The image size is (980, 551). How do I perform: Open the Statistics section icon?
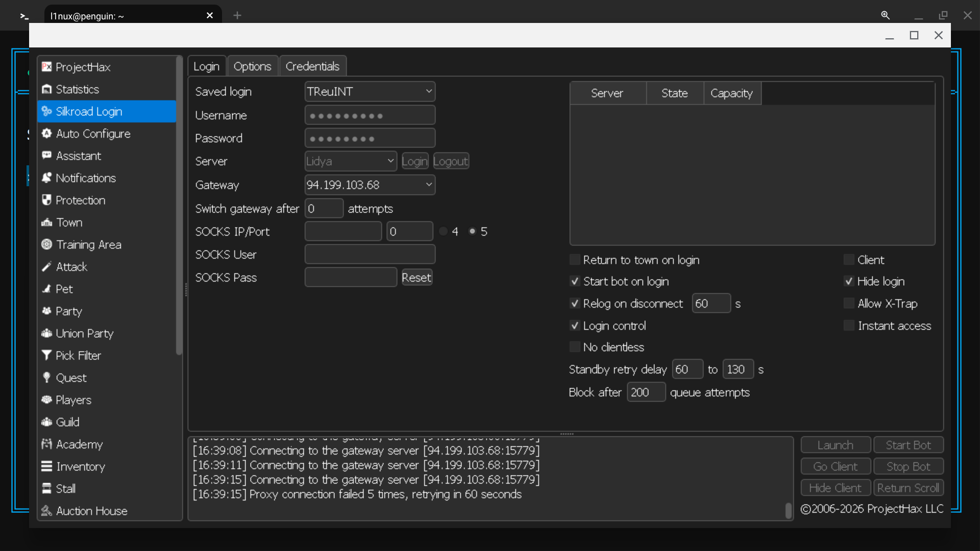[46, 89]
